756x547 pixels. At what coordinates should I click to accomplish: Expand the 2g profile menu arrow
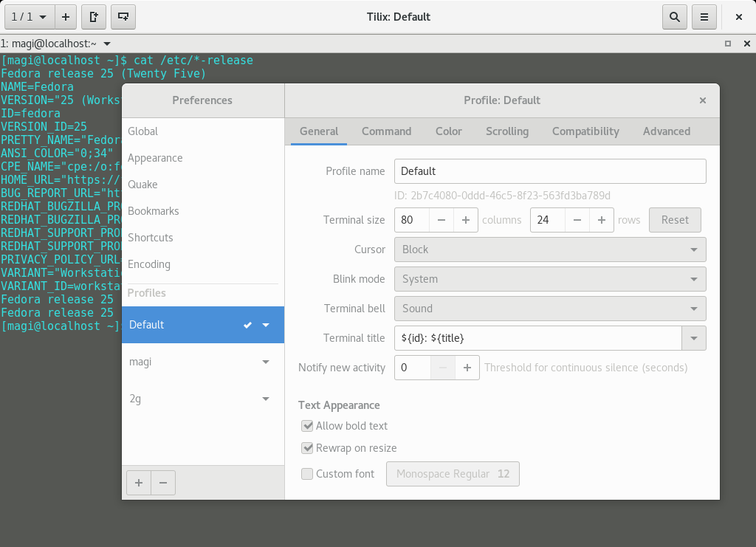pos(266,399)
